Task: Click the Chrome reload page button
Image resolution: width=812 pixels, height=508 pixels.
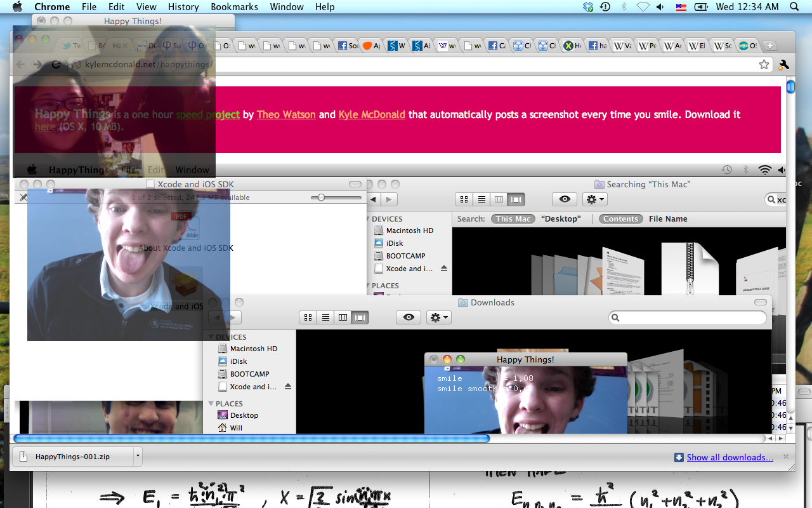Action: pos(56,65)
